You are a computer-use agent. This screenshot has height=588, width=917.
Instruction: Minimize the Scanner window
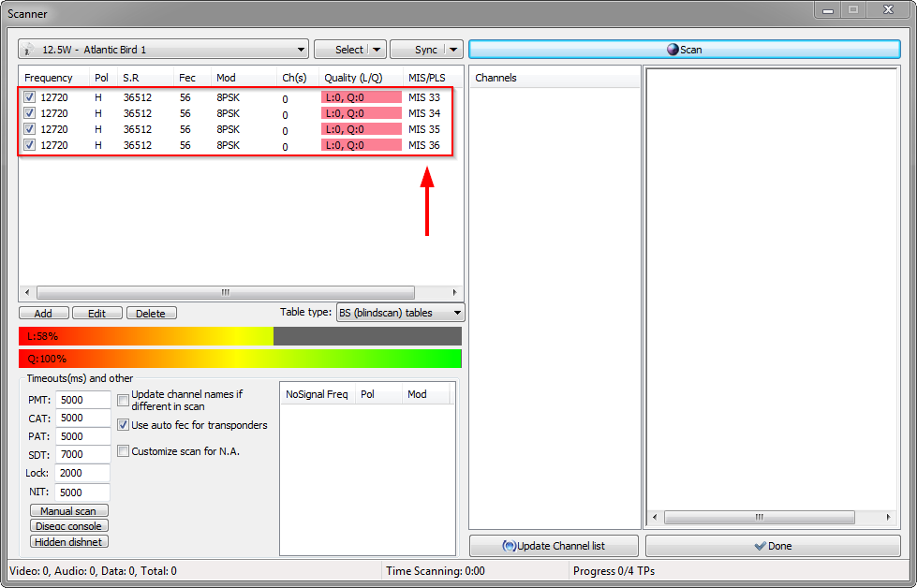click(828, 10)
